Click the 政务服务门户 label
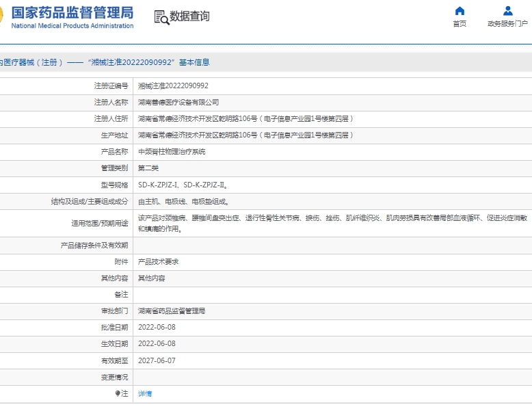532x409 pixels. coord(507,23)
